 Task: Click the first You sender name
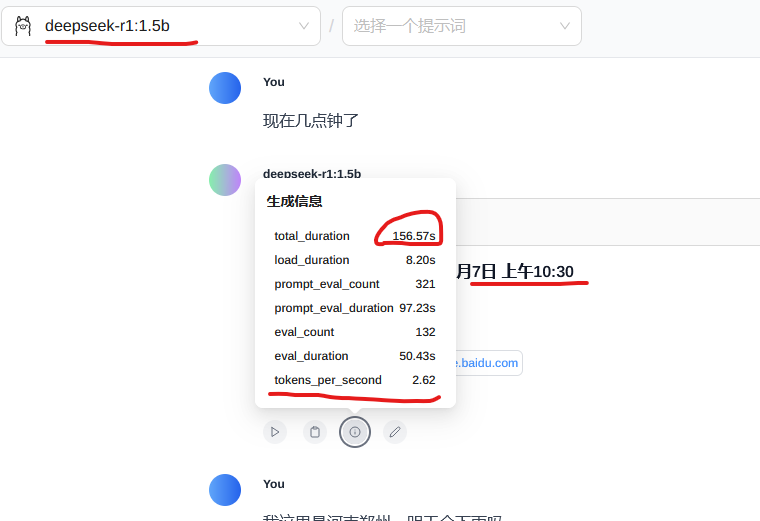(273, 82)
